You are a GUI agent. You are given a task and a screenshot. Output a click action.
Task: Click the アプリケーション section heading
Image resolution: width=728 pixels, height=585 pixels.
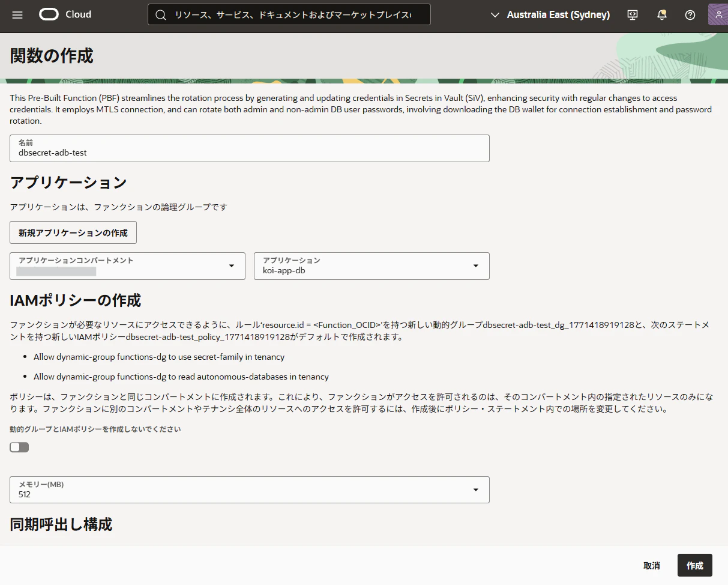pyautogui.click(x=68, y=183)
